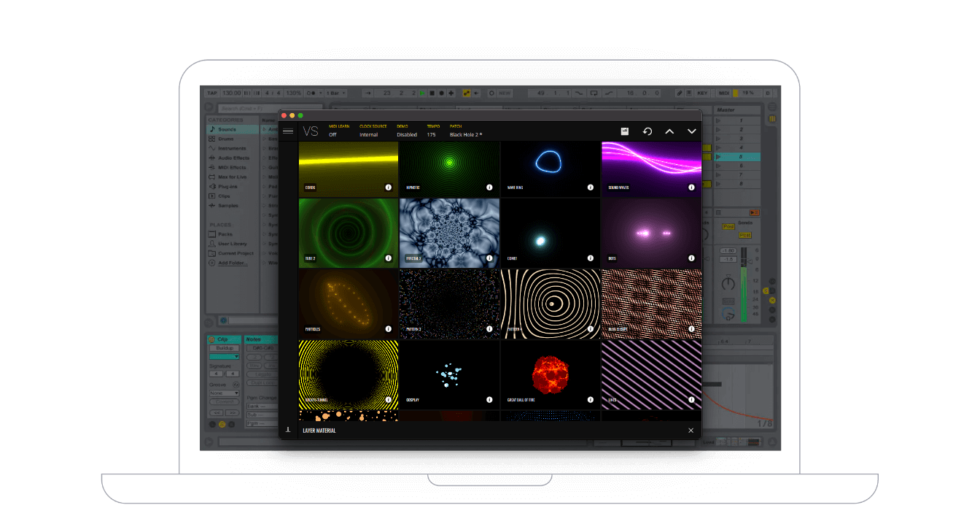The image size is (980, 505).
Task: Click the revert patch circular arrow icon
Action: tap(647, 131)
